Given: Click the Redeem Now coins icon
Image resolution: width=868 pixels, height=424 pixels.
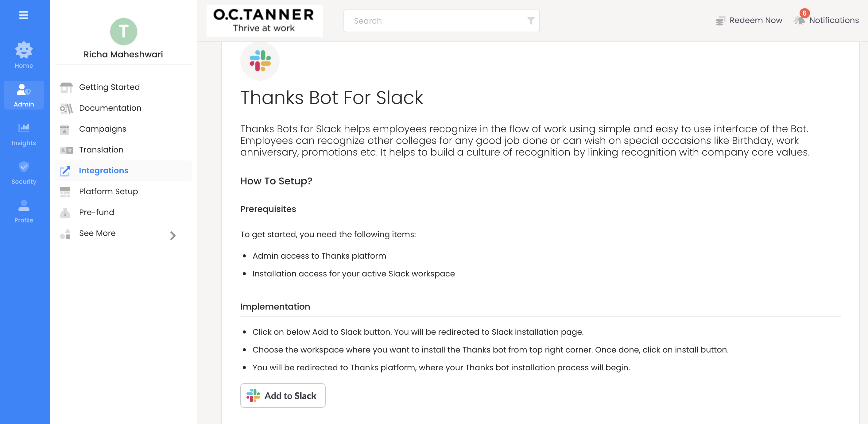Looking at the screenshot, I should pyautogui.click(x=720, y=21).
